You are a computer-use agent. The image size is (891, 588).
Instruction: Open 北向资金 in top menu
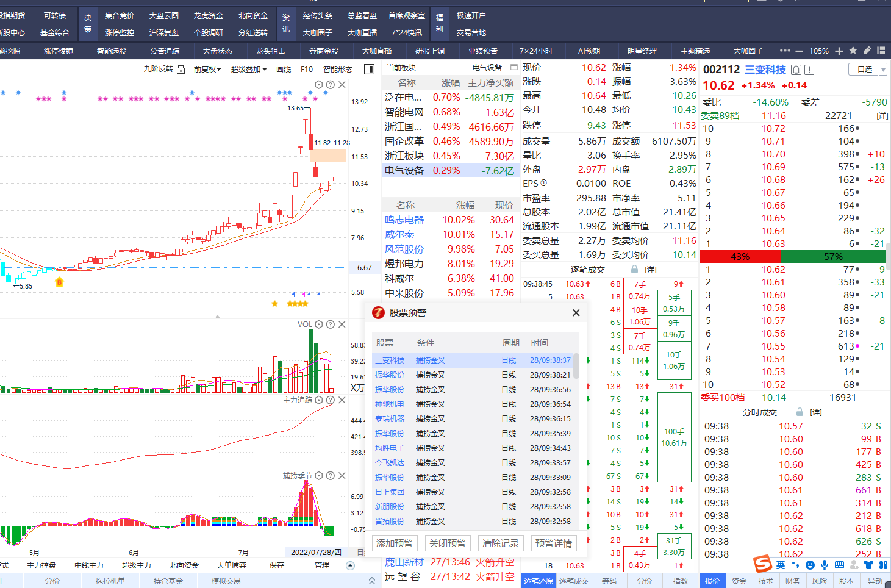pos(253,16)
